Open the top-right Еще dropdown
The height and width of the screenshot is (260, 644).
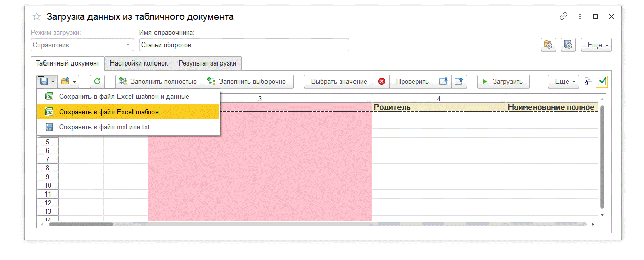point(596,45)
